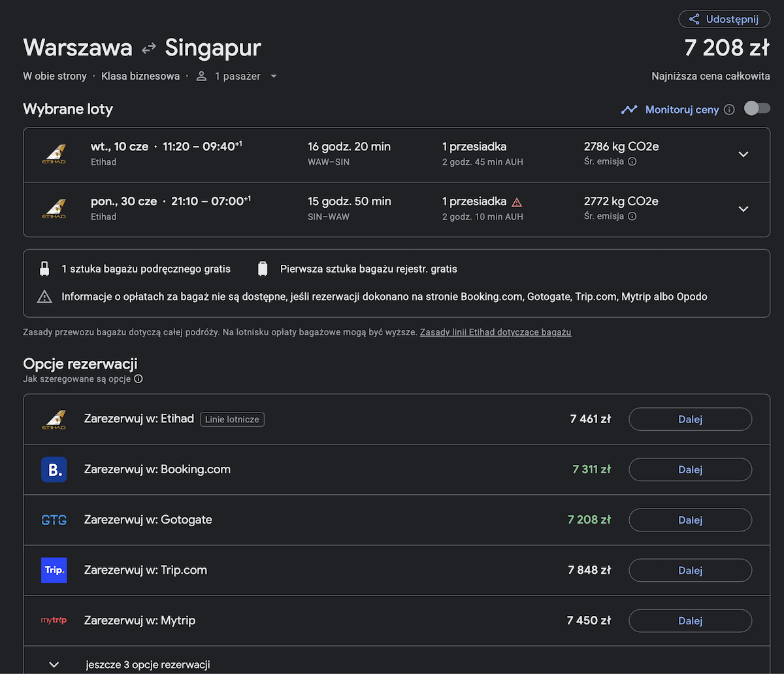The width and height of the screenshot is (784, 674).
Task: Click the Etihad logo in booking options
Action: [54, 419]
